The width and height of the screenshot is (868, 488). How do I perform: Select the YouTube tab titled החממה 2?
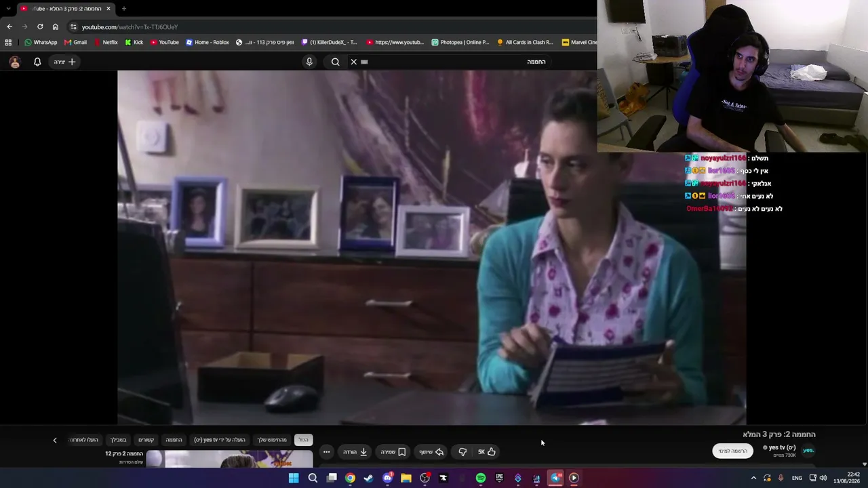[x=65, y=9]
